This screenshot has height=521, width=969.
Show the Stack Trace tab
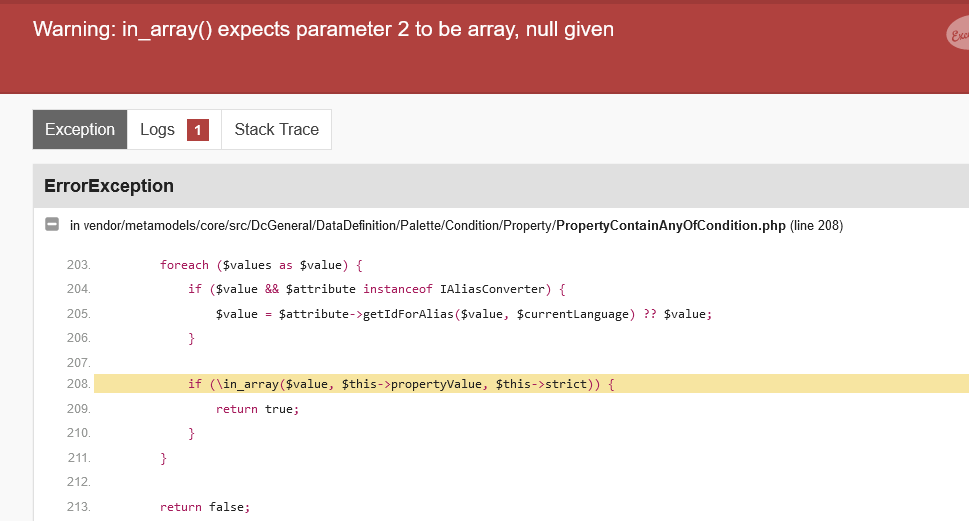tap(276, 130)
